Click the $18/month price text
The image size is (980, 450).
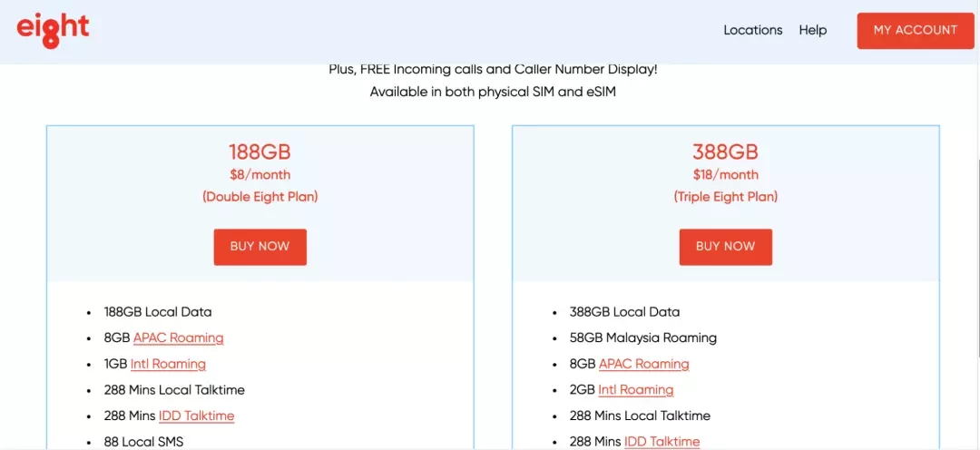(x=726, y=175)
